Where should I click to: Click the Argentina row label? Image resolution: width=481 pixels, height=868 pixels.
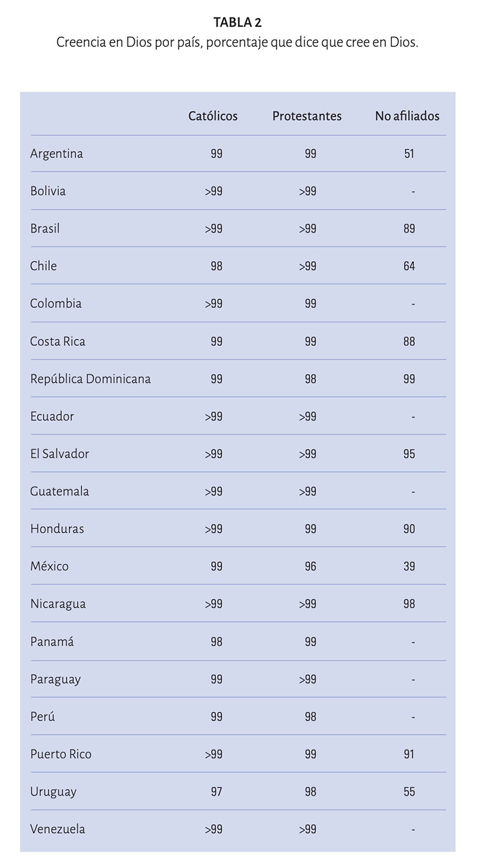tap(57, 154)
